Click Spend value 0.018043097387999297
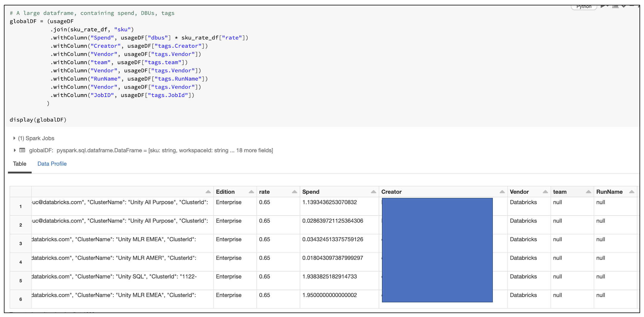644x317 pixels. pyautogui.click(x=333, y=258)
